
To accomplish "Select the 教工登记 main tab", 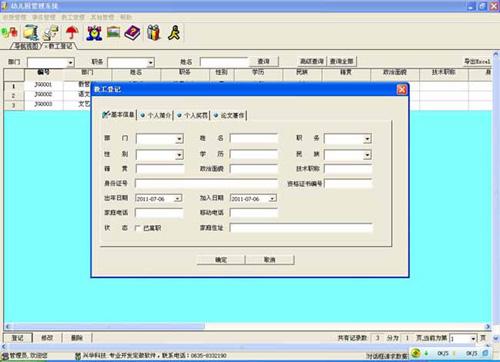I will 60,46.
